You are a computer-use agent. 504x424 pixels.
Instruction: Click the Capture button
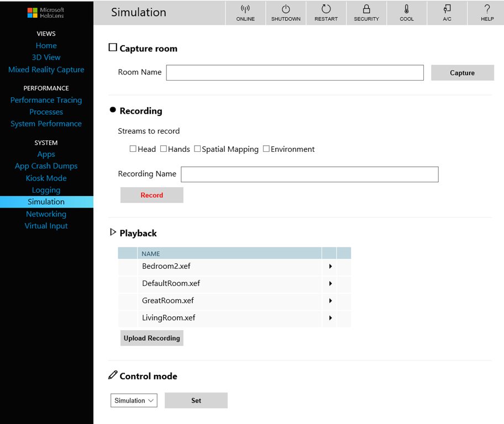click(462, 73)
